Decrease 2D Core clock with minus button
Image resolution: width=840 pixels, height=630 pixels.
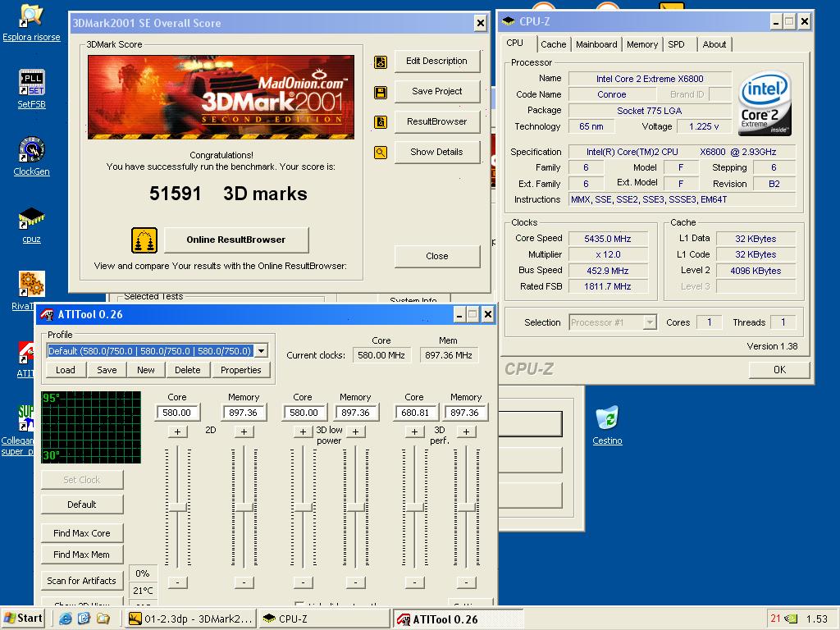tap(178, 582)
